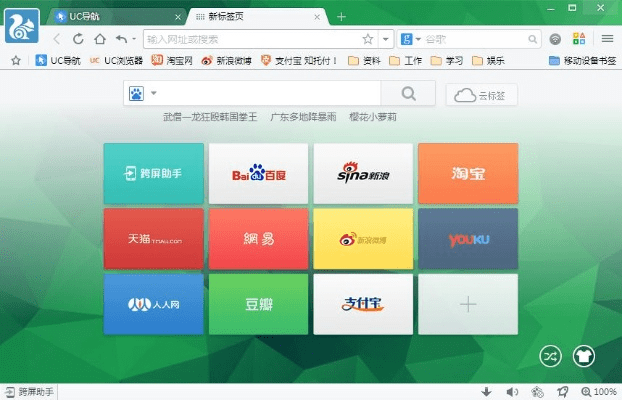Viewport: 622px width, 400px height.
Task: Click the 云标签 button
Action: 481,95
